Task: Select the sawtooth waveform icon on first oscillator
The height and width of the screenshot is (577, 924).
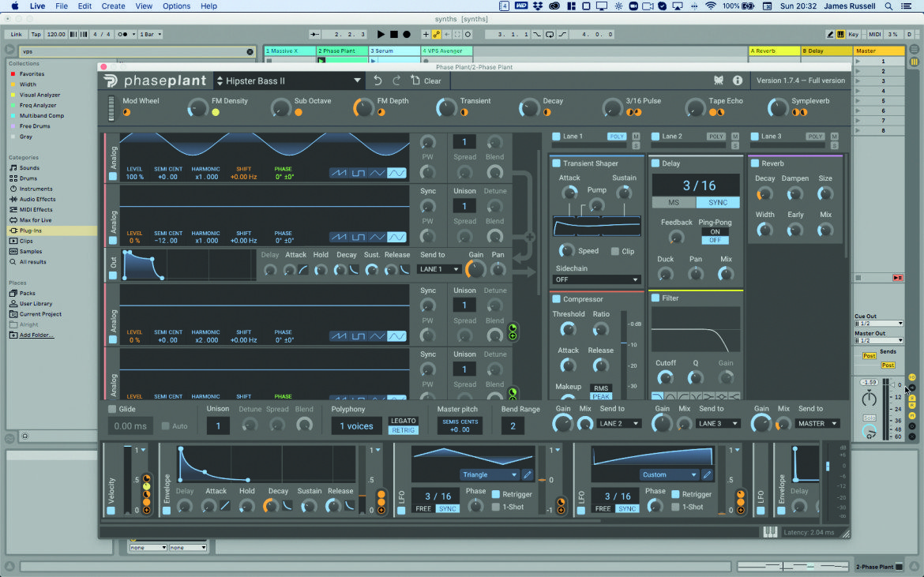Action: (x=339, y=173)
